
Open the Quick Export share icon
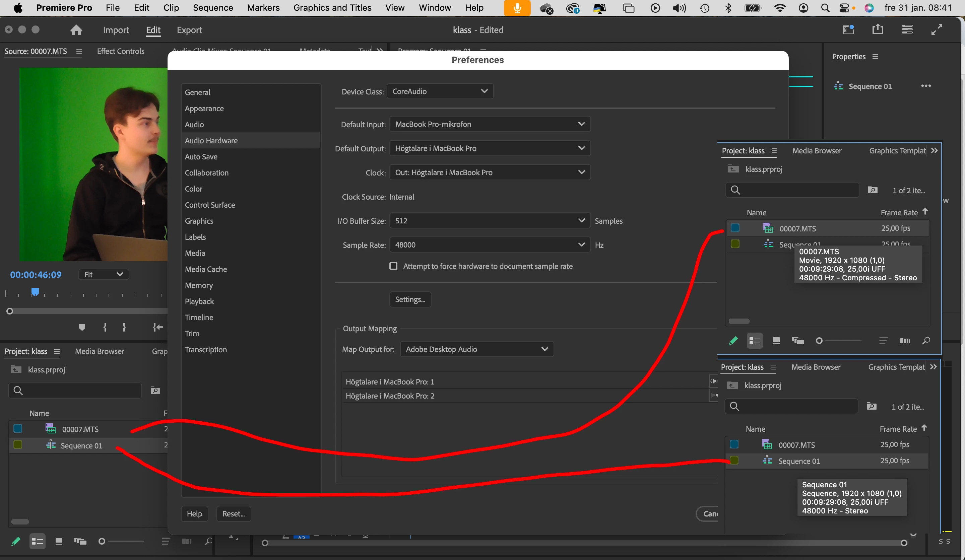click(877, 29)
